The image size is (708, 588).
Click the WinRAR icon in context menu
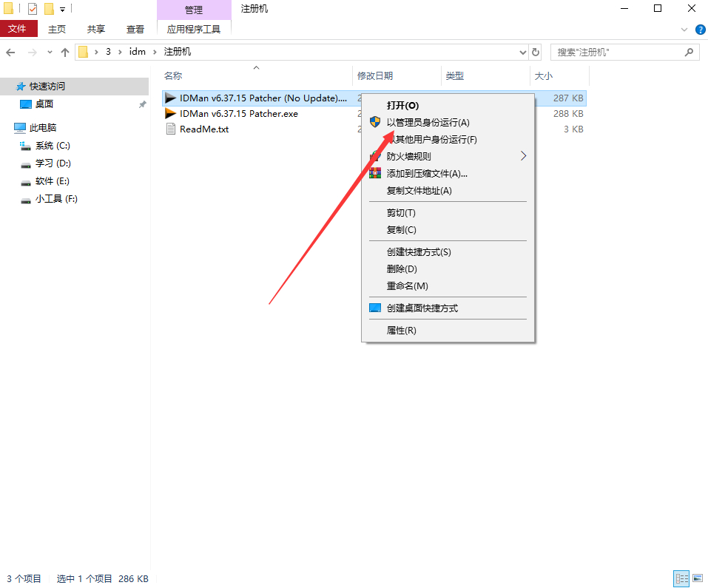pos(375,173)
